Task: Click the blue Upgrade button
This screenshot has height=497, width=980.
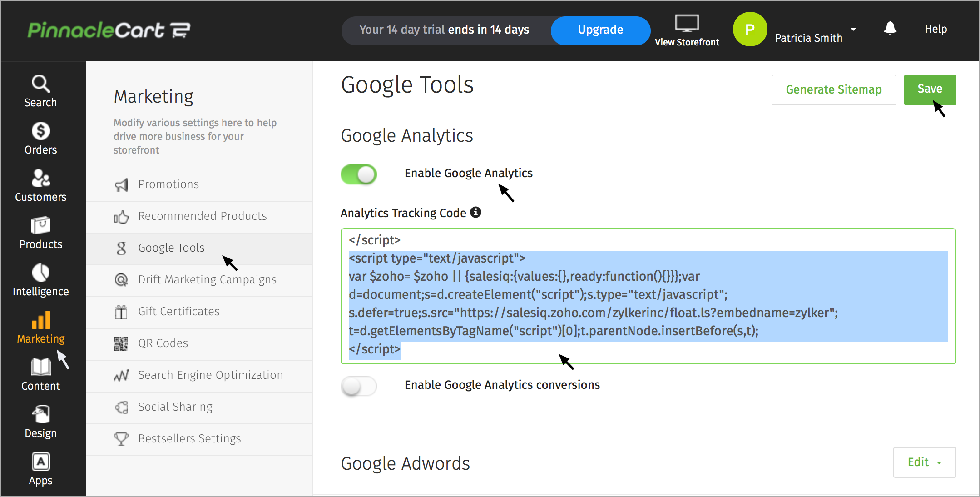Action: tap(600, 30)
